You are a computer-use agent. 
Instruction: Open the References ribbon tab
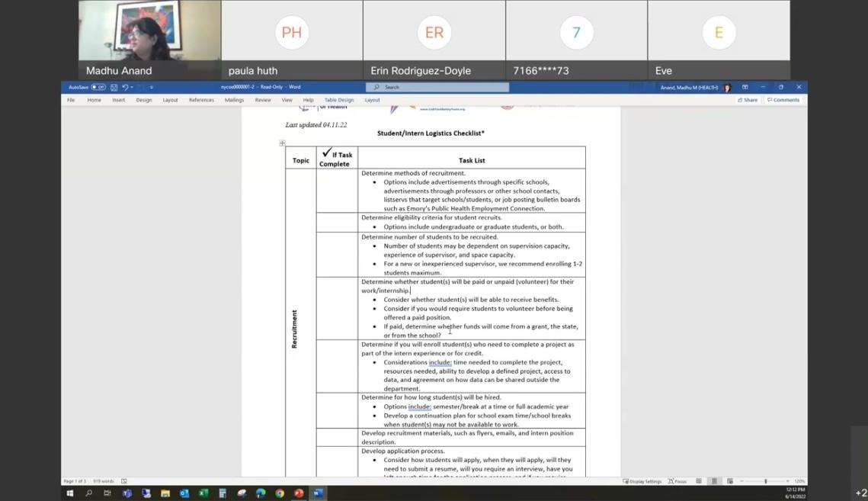click(201, 100)
